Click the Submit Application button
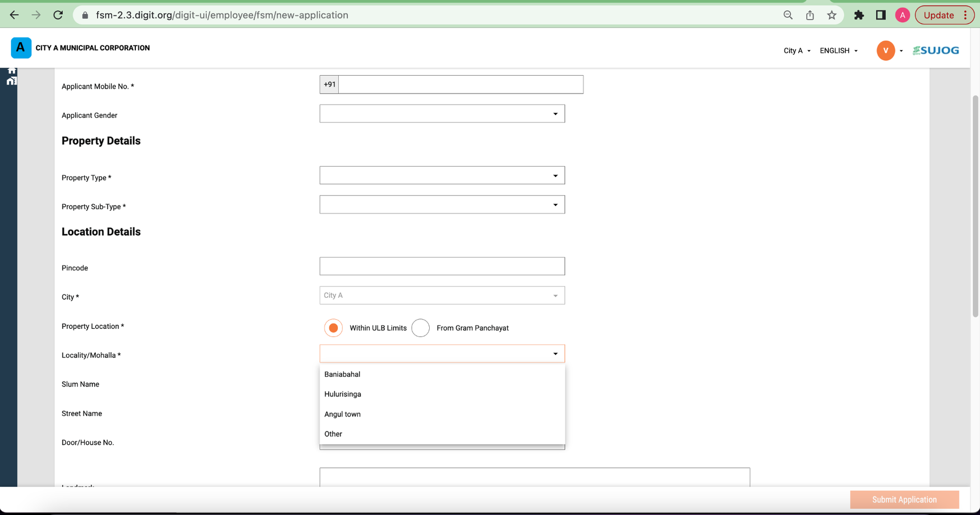The image size is (980, 515). pyautogui.click(x=904, y=500)
